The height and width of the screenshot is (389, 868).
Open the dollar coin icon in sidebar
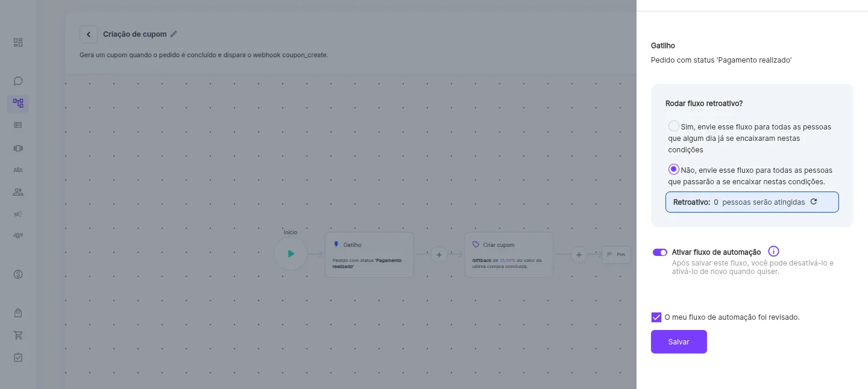[18, 275]
